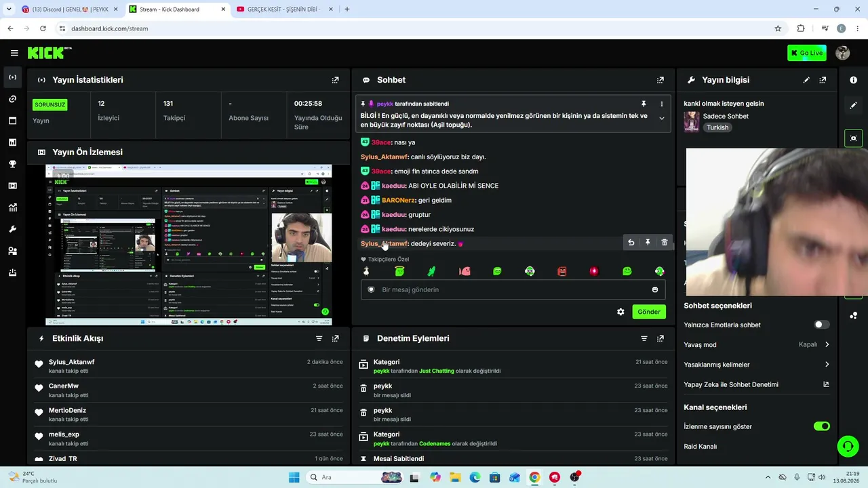Open the emoji picker in the message box
This screenshot has width=868, height=488.
point(655,289)
